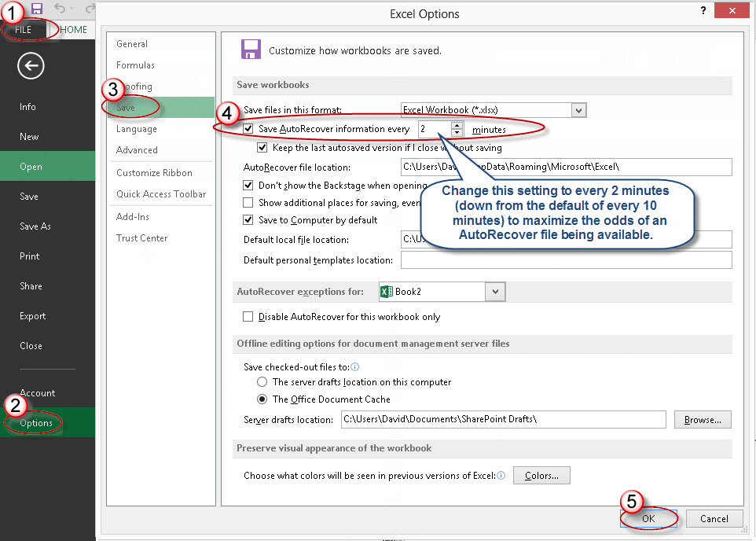Viewport: 756px width, 541px height.
Task: Click Options in the Backstage menu
Action: click(x=36, y=423)
